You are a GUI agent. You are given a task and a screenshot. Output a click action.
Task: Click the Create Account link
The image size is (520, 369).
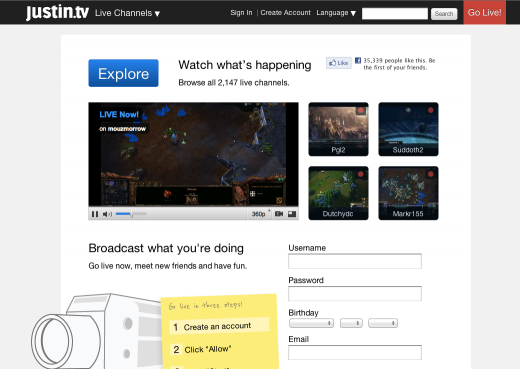[x=285, y=13]
